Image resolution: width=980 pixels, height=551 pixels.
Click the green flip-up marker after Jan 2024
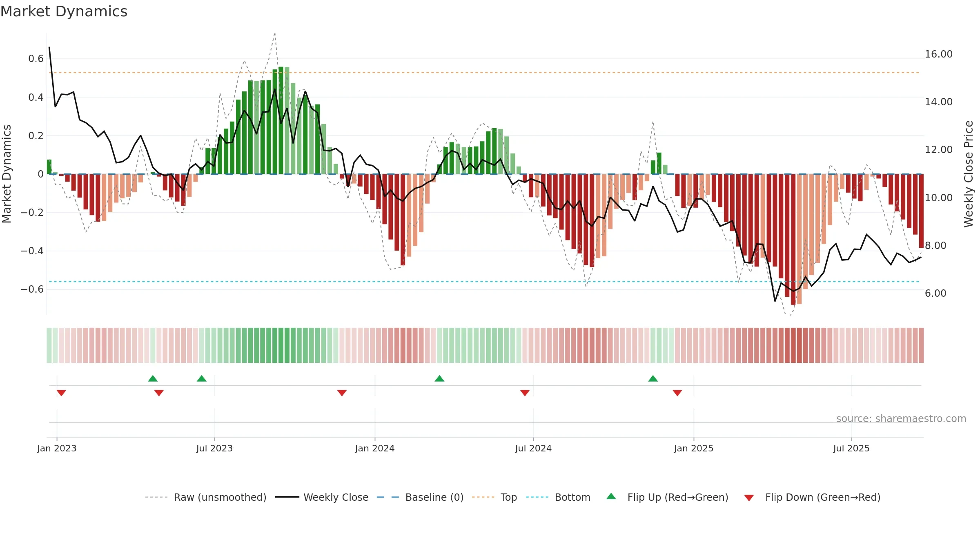(x=439, y=378)
